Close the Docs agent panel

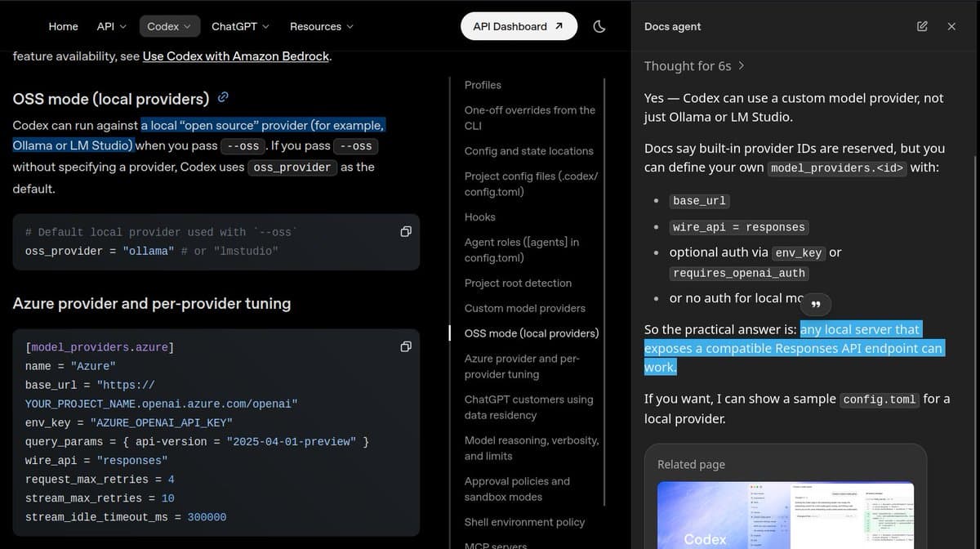(x=951, y=26)
